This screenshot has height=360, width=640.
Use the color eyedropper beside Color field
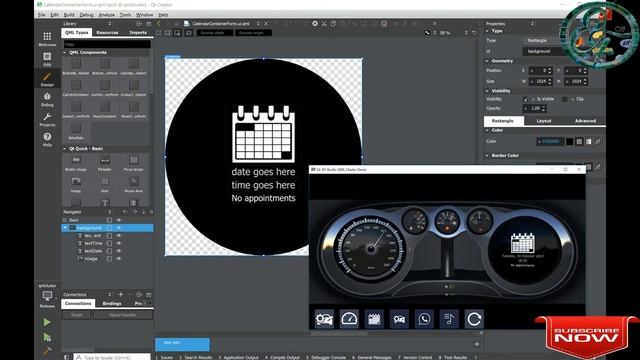598,142
